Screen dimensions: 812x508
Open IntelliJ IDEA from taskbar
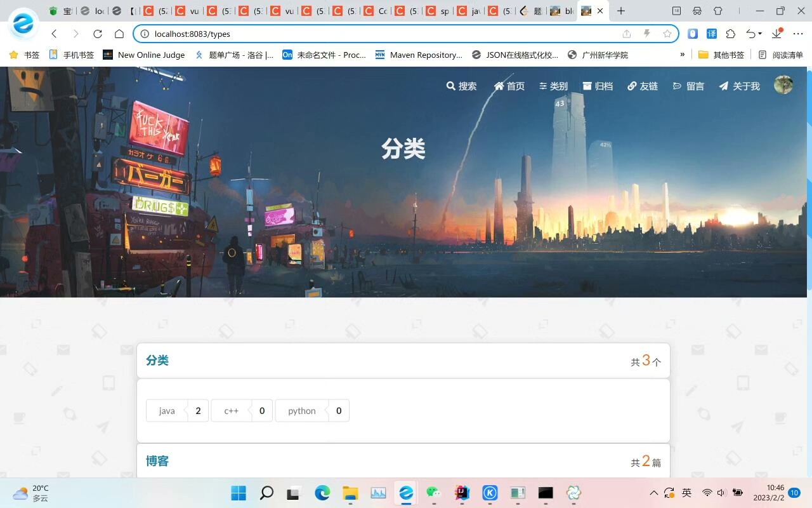click(x=462, y=493)
